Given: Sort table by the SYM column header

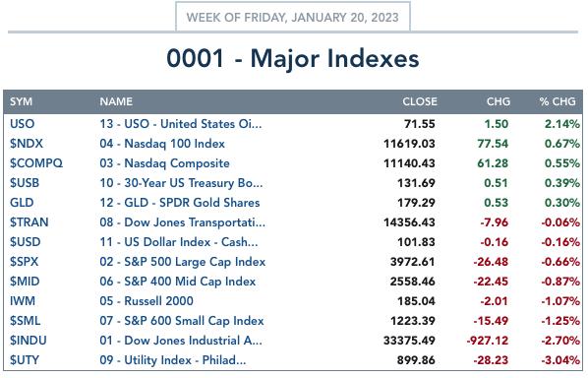Looking at the screenshot, I should 21,101.
